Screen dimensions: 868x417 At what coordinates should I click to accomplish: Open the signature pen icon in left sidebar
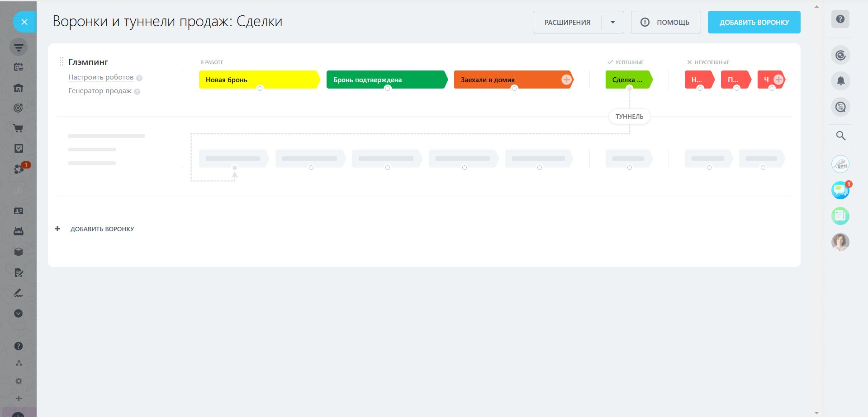(19, 293)
